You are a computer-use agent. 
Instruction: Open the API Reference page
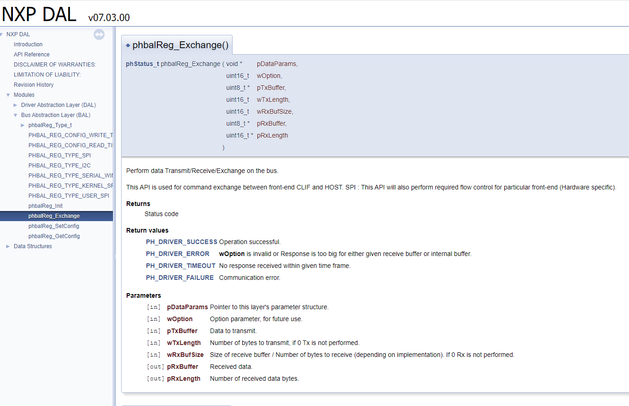(32, 55)
